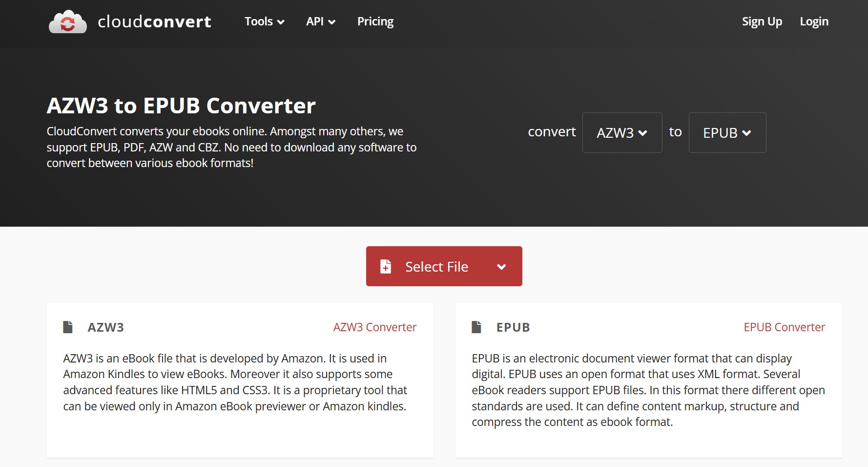Open the AZW3 Converter page

pyautogui.click(x=374, y=327)
